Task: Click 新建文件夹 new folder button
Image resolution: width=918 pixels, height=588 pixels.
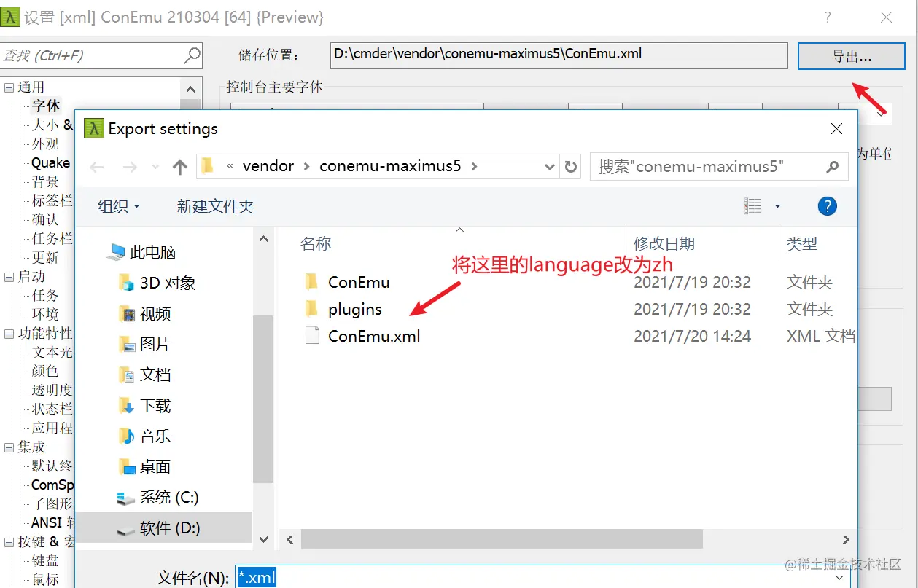Action: [x=215, y=206]
